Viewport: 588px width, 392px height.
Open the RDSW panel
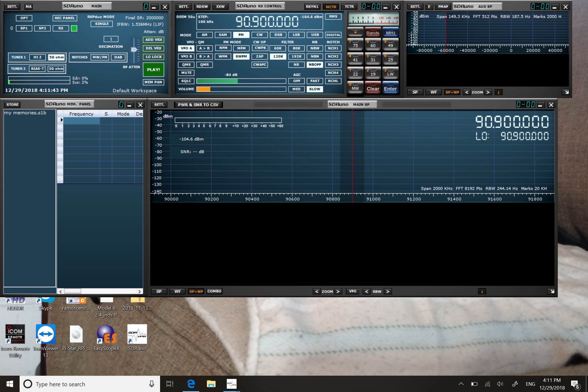point(202,7)
